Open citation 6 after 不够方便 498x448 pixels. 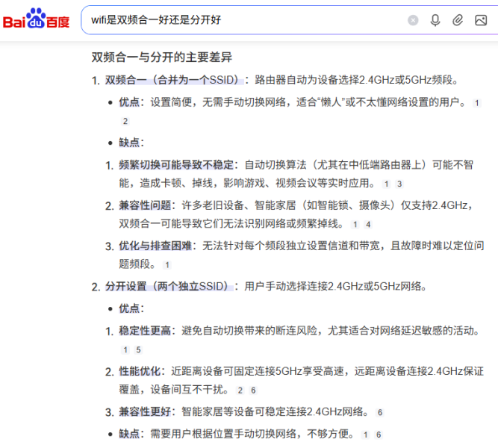pos(379,435)
